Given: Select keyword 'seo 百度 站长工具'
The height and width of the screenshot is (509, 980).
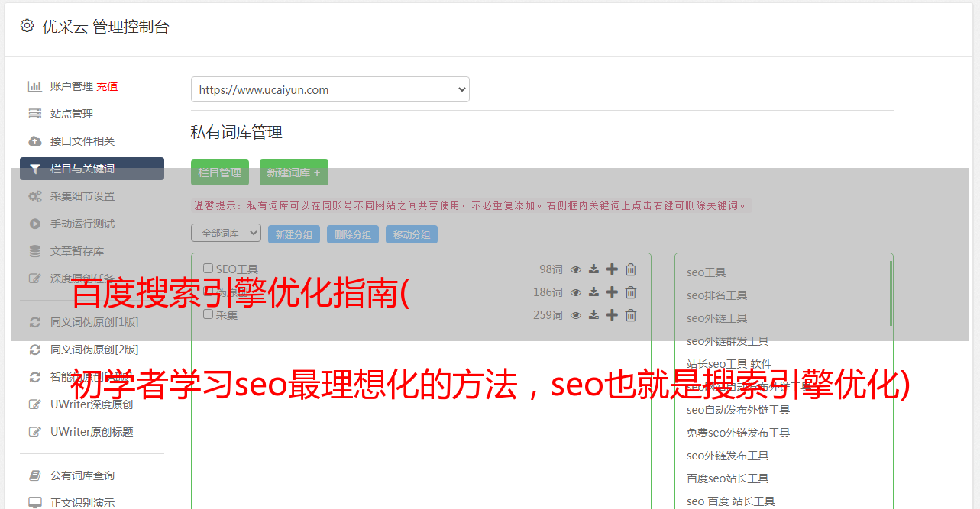Looking at the screenshot, I should 731,501.
